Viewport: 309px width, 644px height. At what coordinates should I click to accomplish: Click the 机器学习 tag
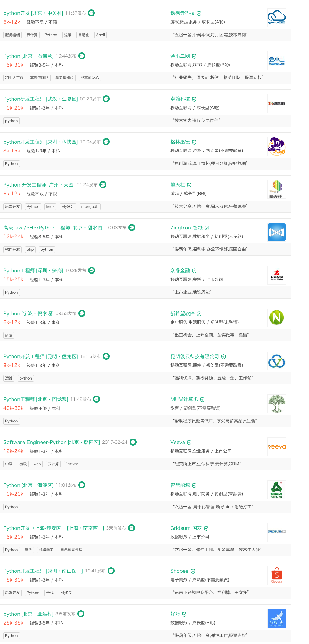pyautogui.click(x=46, y=550)
